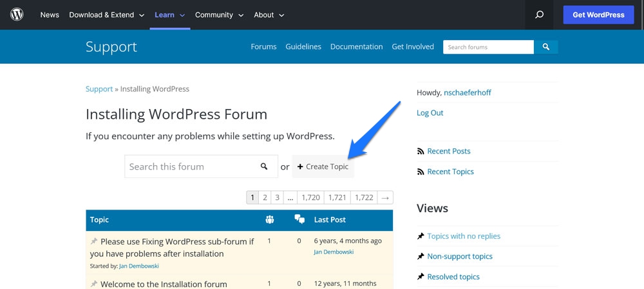
Task: Switch to the Guidelines support tab
Action: click(303, 46)
